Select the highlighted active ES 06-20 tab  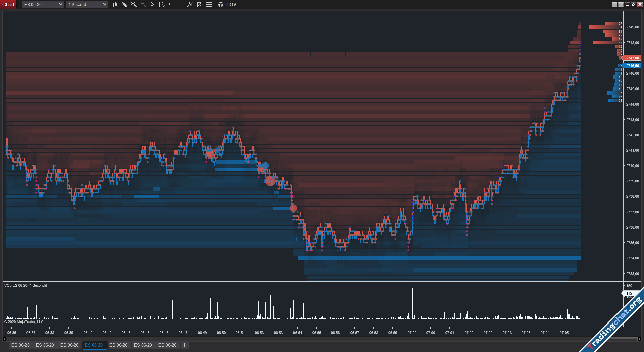(x=94, y=345)
